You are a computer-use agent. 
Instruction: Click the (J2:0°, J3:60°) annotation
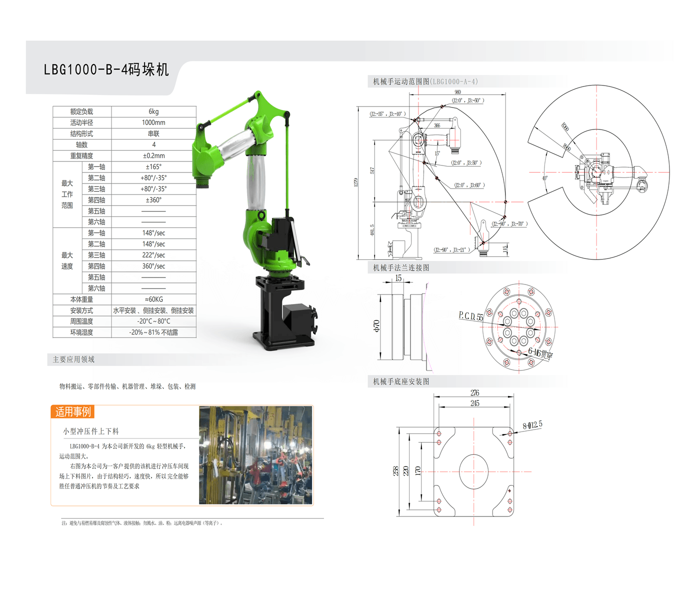point(469,185)
